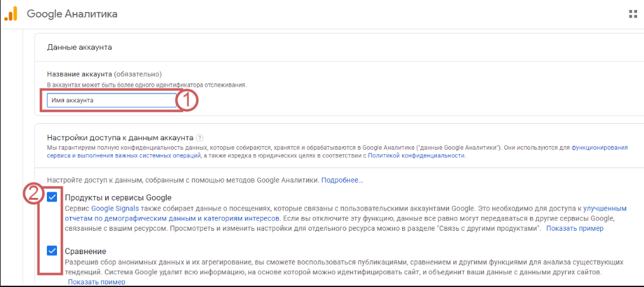Click the Сравнение option label
Viewport: 644px width, 287px height.
pos(85,251)
